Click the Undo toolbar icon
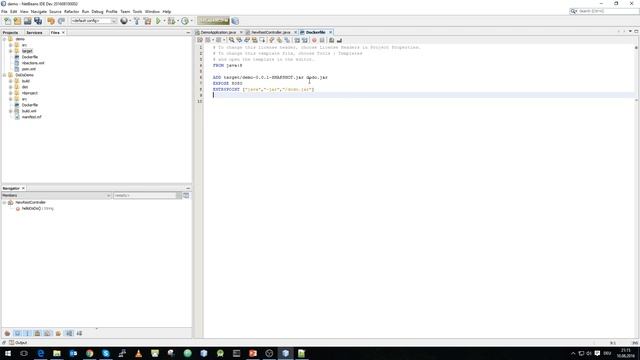This screenshot has height=360, width=640. pos(51,21)
